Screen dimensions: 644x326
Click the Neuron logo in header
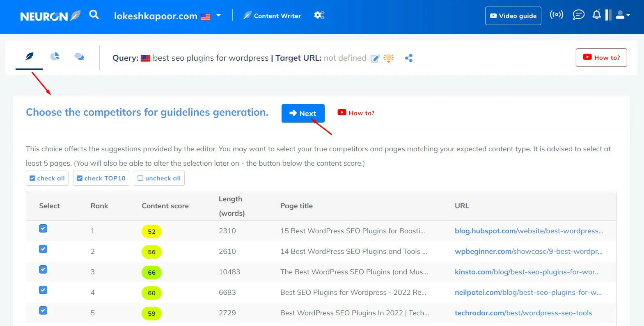pyautogui.click(x=50, y=16)
